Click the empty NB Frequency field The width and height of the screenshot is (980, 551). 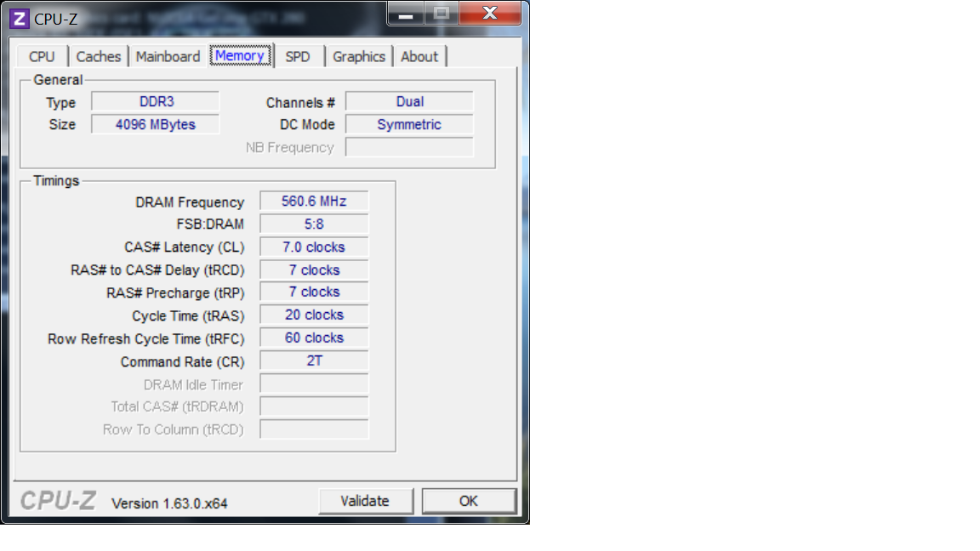409,147
